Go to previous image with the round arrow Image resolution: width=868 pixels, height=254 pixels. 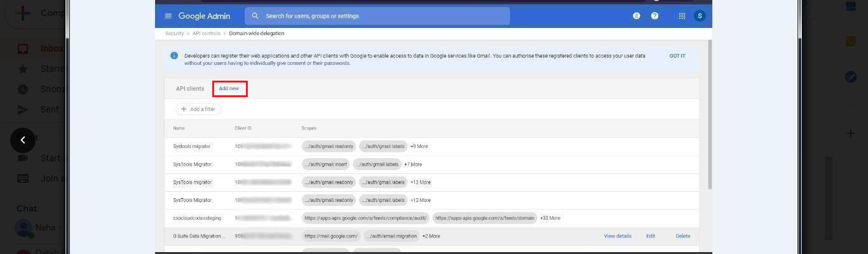[23, 140]
